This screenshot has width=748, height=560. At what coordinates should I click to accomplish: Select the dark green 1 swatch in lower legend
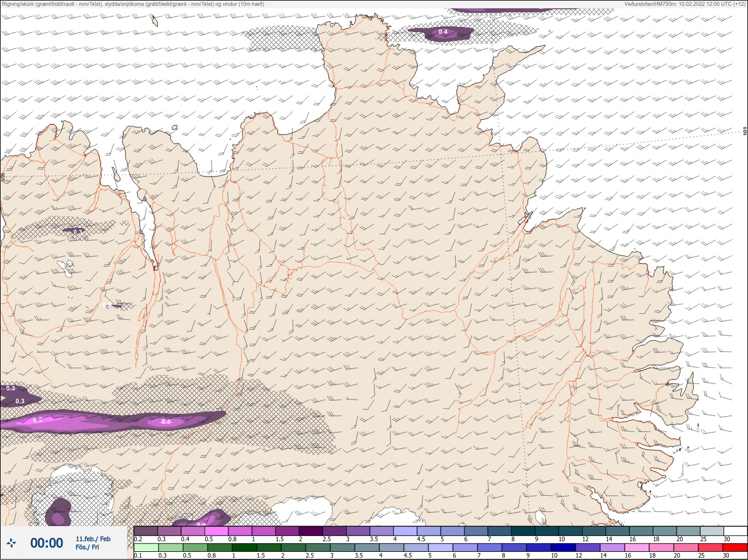[244, 548]
